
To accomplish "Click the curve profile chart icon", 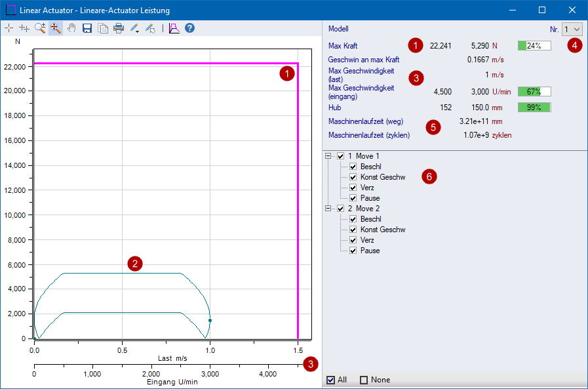I will pos(174,28).
